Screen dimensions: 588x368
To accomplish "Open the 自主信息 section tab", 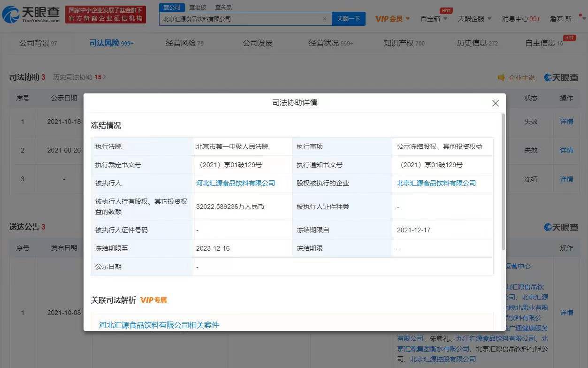I will pos(544,43).
